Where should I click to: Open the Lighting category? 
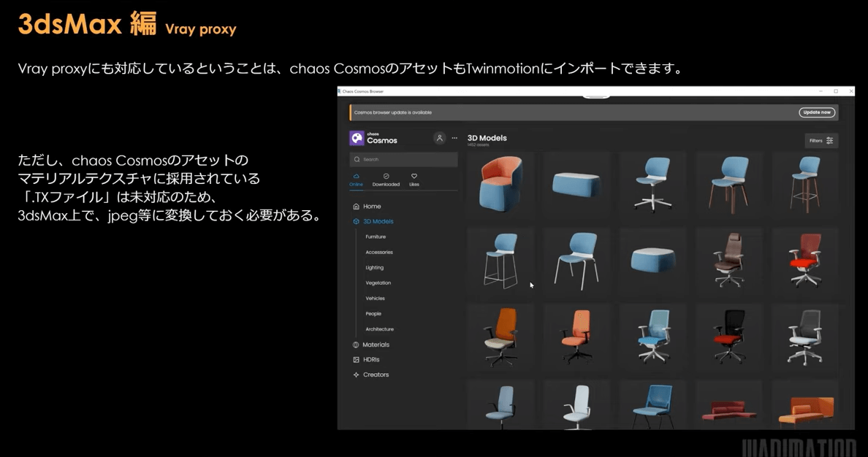point(374,268)
